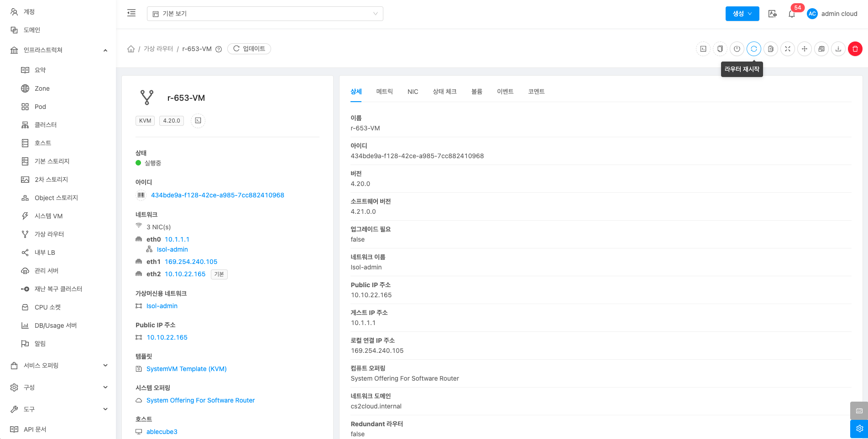Click the home icon in breadcrumb
This screenshot has height=439, width=868.
point(131,49)
